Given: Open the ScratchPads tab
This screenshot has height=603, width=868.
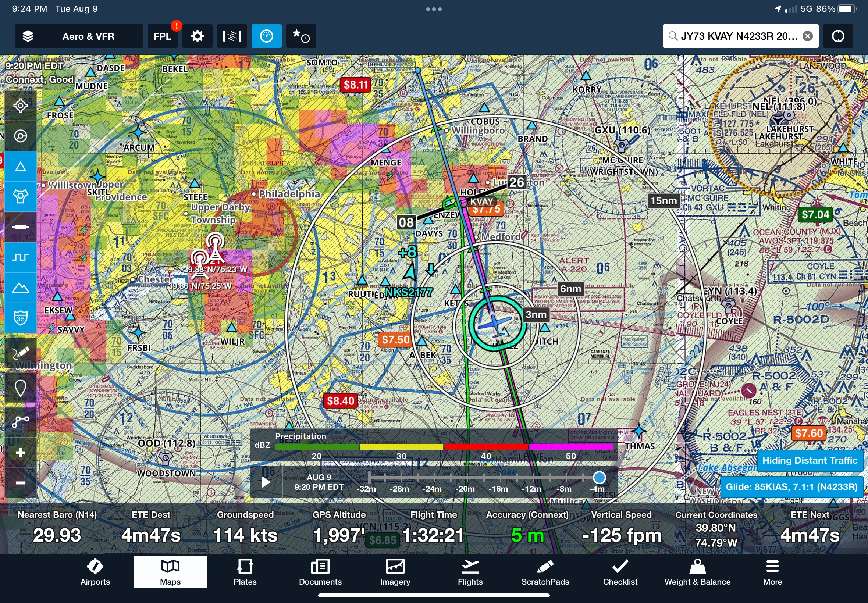Looking at the screenshot, I should [x=545, y=572].
